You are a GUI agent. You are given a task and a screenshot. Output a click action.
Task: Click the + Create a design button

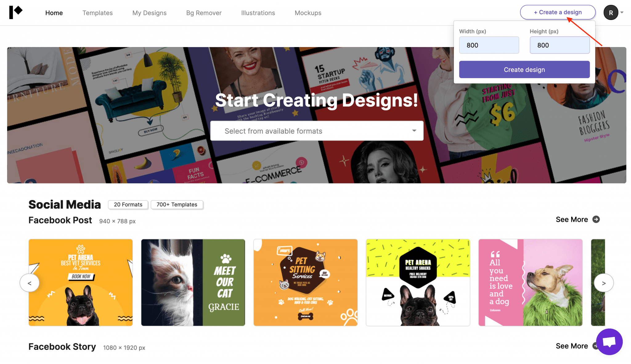[558, 12]
